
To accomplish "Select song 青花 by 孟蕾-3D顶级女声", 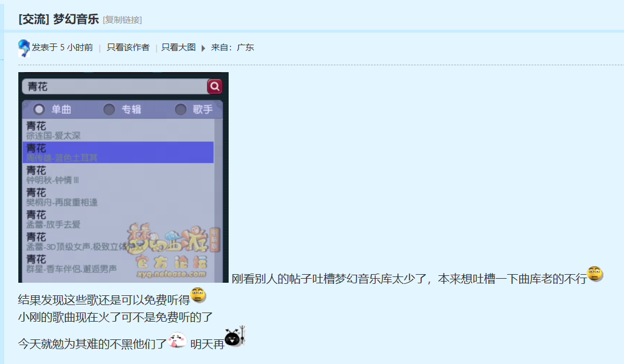I will [x=118, y=242].
